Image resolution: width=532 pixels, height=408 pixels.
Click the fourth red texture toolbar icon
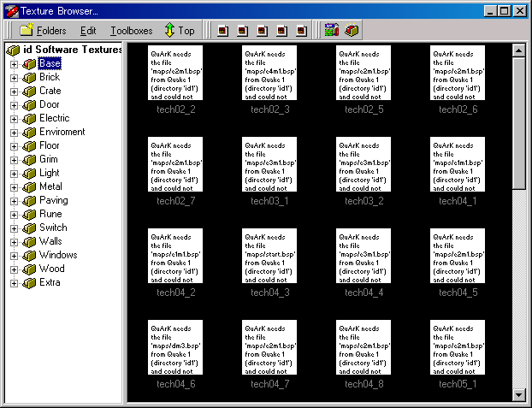(281, 31)
